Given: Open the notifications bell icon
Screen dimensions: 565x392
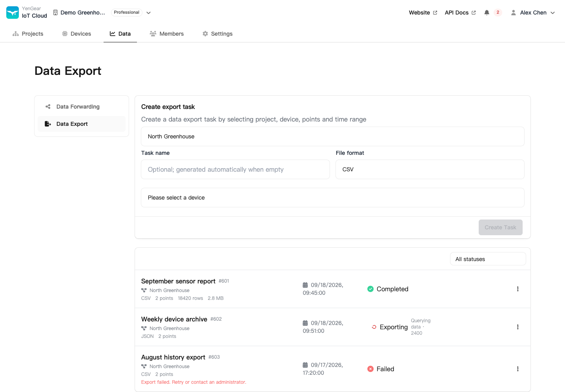Looking at the screenshot, I should pyautogui.click(x=487, y=13).
